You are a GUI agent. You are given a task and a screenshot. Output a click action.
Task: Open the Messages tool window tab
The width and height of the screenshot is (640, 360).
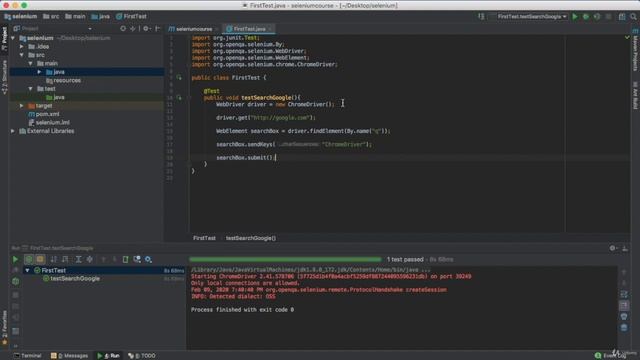(69, 356)
